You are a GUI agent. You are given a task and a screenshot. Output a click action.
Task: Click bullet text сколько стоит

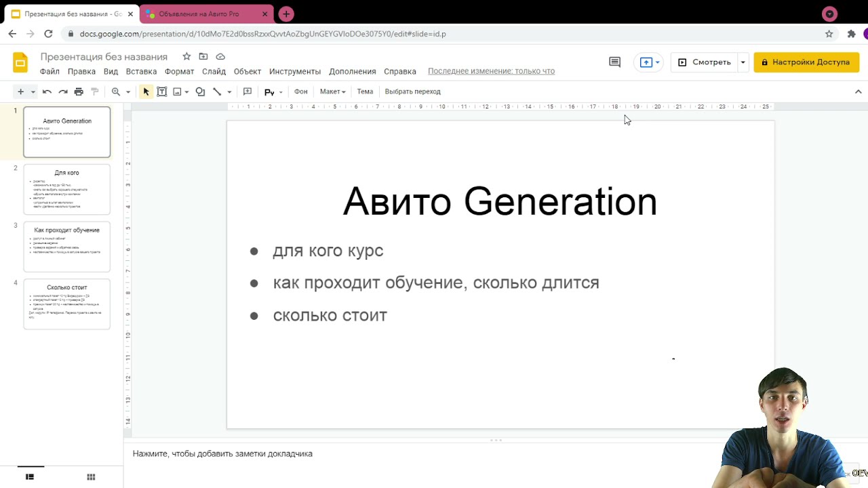330,316
